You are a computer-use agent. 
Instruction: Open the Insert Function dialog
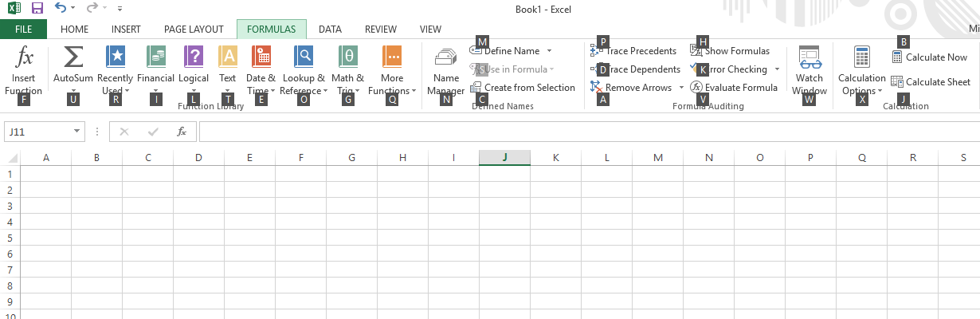24,71
